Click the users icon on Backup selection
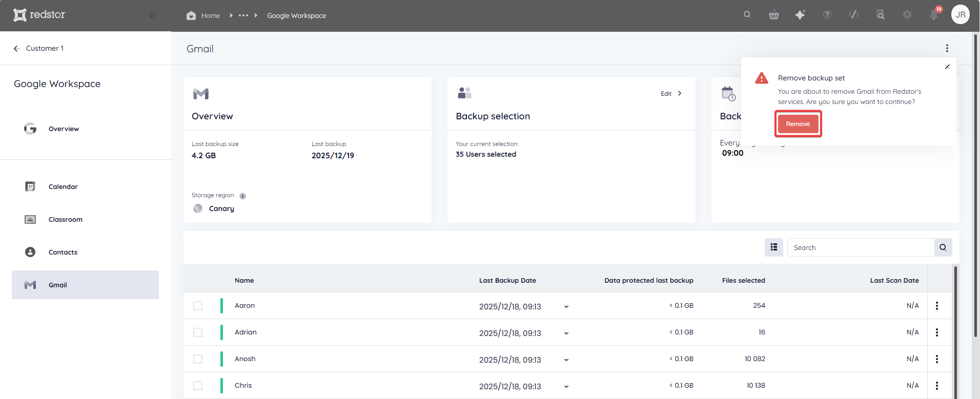Image resolution: width=980 pixels, height=399 pixels. (464, 93)
